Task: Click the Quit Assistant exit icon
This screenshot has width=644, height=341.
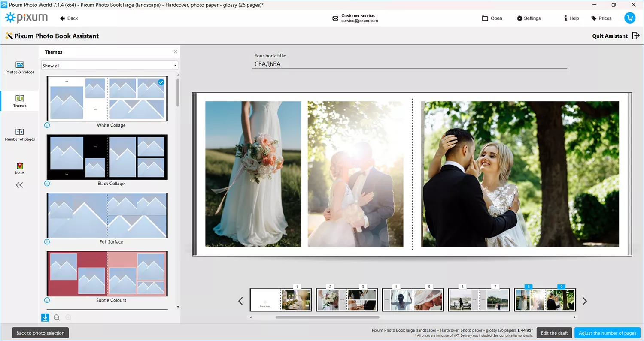Action: point(636,36)
